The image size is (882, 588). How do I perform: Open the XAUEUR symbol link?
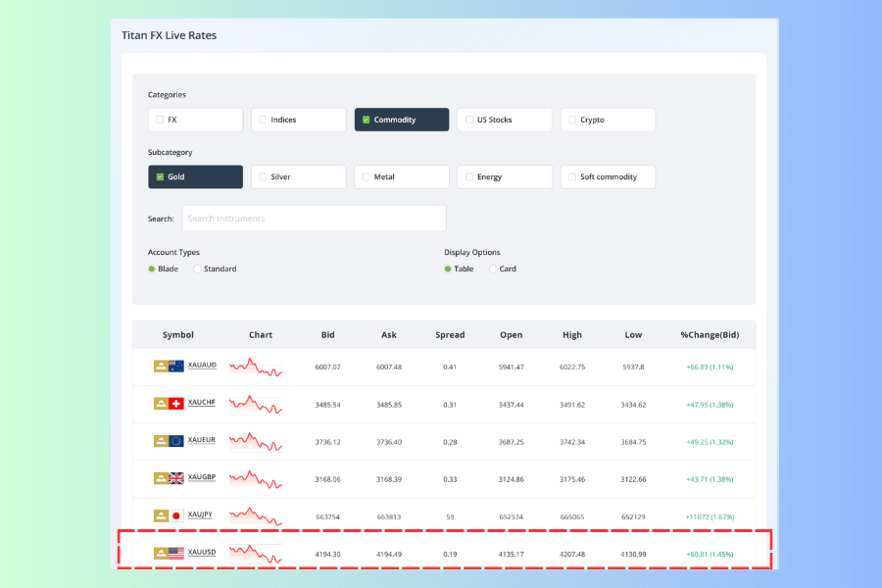coord(201,440)
